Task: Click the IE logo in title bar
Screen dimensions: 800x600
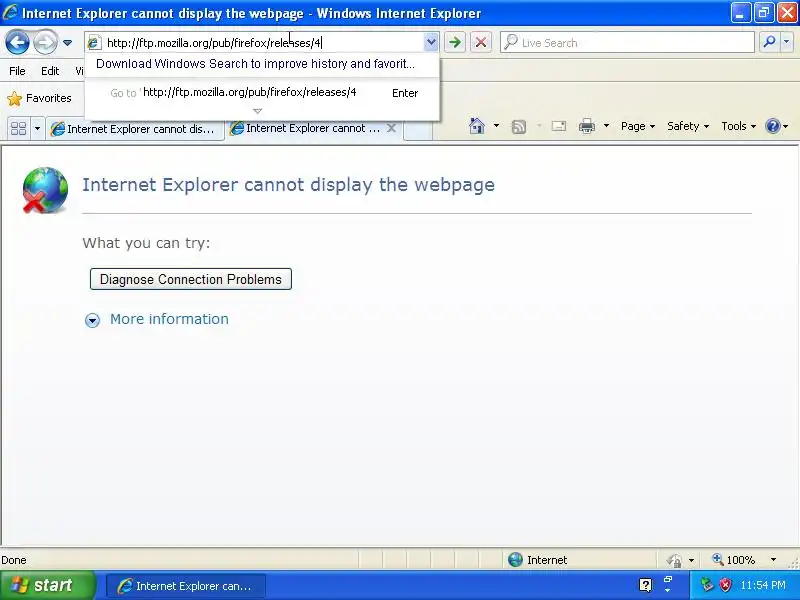Action: [x=10, y=12]
